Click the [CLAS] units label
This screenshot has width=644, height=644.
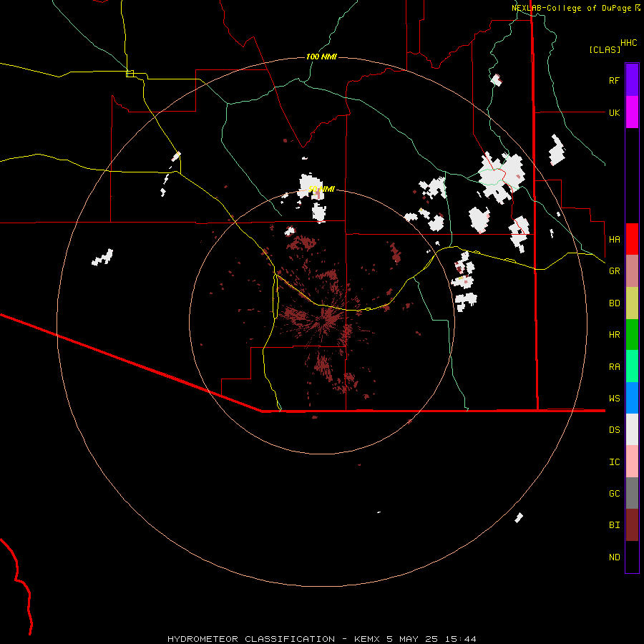[605, 49]
